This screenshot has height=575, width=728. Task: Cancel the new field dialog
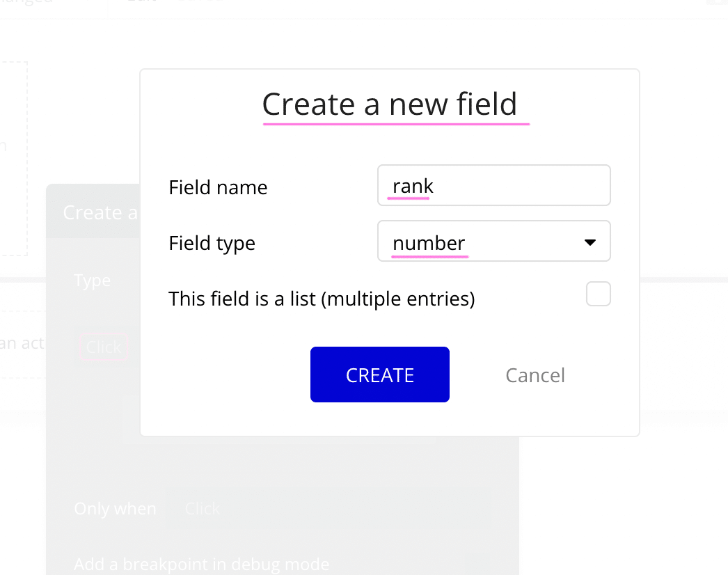coord(535,375)
